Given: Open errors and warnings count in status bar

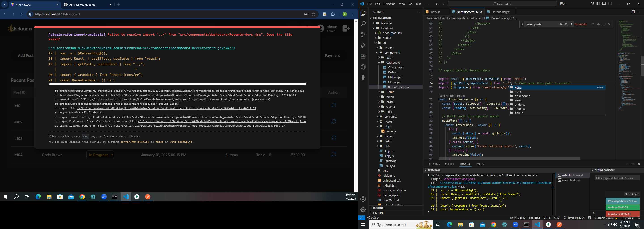Looking at the screenshot, I should coord(373,218).
